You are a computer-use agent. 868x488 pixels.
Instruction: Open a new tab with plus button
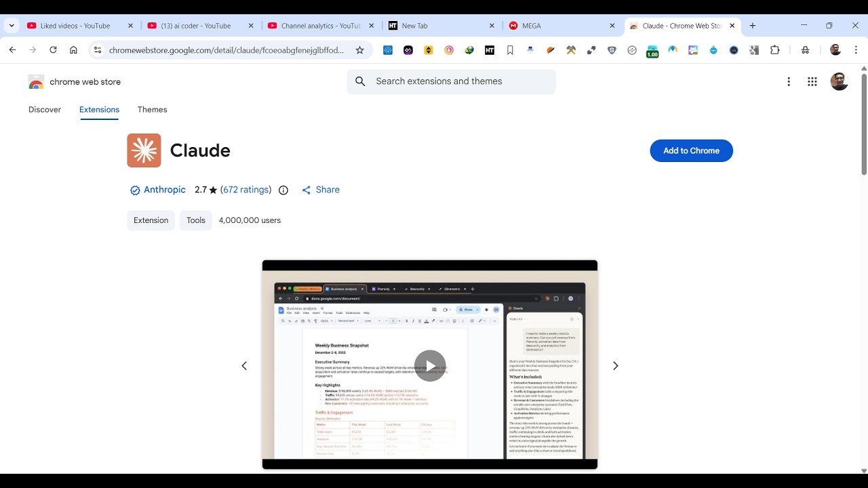point(752,26)
